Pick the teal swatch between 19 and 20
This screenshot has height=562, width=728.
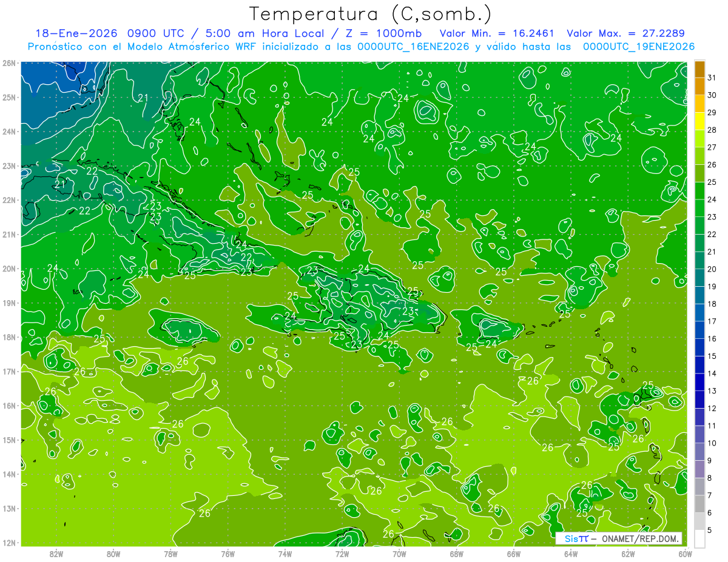(699, 278)
